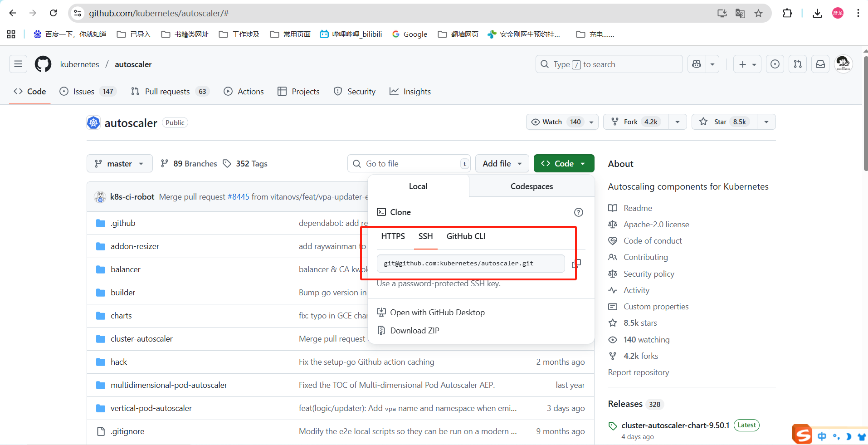
Task: Expand the Add file dropdown
Action: point(502,163)
